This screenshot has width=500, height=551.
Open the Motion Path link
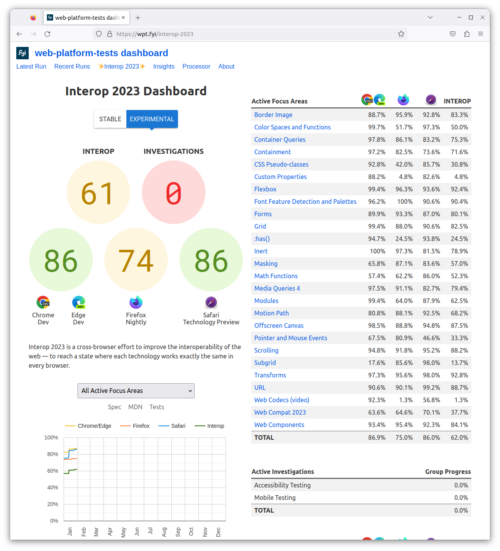(x=272, y=313)
